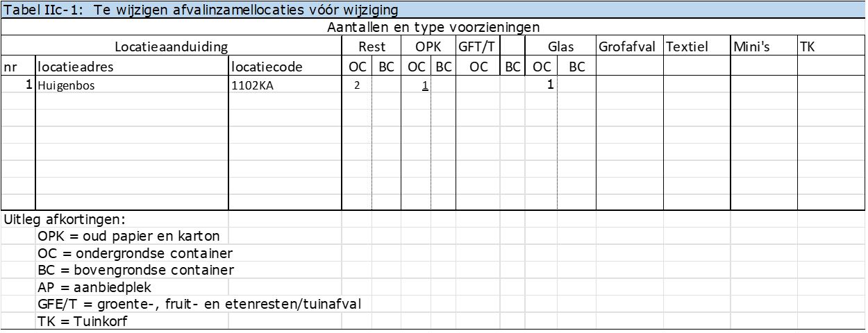Click the 'Mini's' column header
The image size is (868, 333).
[x=751, y=47]
